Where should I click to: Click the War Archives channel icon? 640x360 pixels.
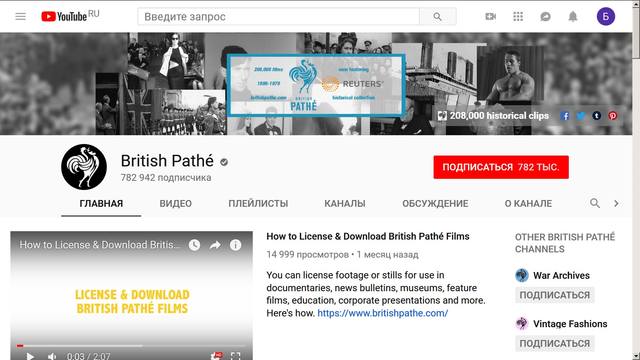pyautogui.click(x=522, y=276)
